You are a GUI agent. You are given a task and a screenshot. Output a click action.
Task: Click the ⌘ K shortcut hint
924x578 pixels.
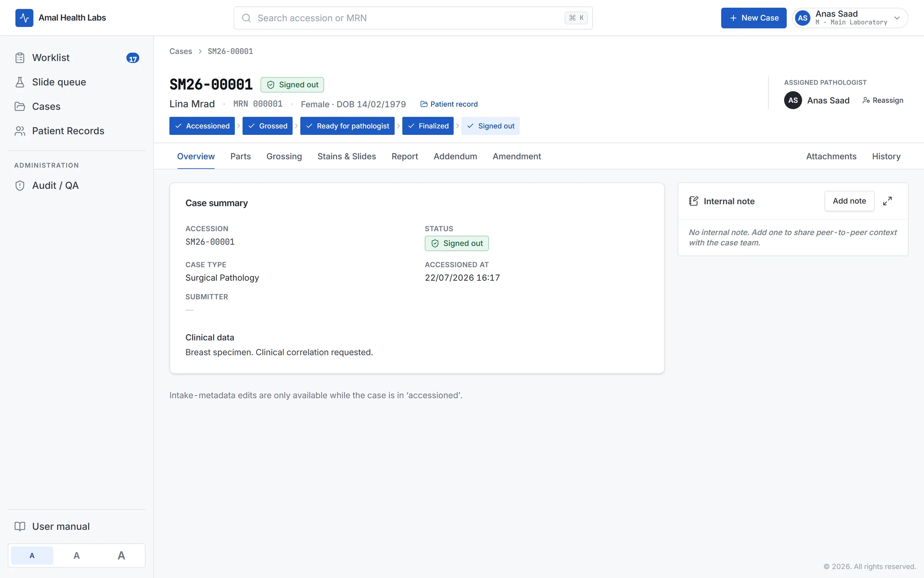(x=576, y=18)
